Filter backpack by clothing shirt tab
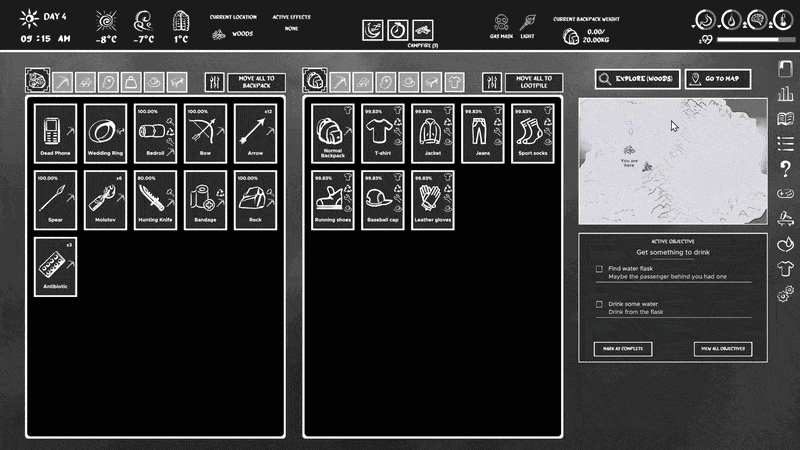 point(455,82)
